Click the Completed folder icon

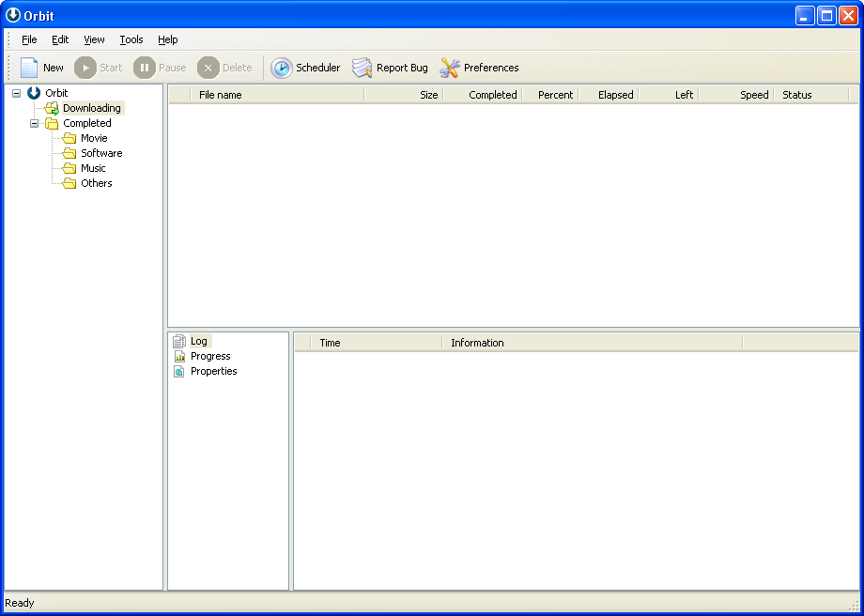(x=52, y=123)
